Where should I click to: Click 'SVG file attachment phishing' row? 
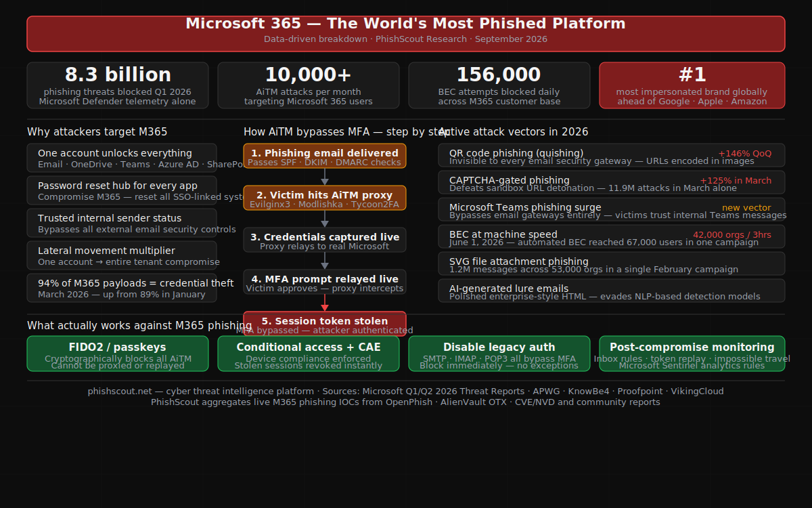pos(612,263)
